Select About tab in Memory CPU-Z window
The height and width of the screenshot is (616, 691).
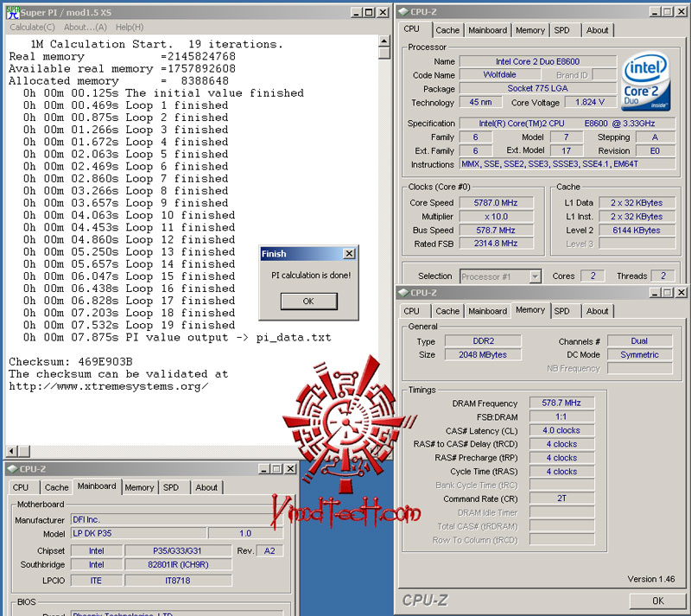tap(597, 311)
